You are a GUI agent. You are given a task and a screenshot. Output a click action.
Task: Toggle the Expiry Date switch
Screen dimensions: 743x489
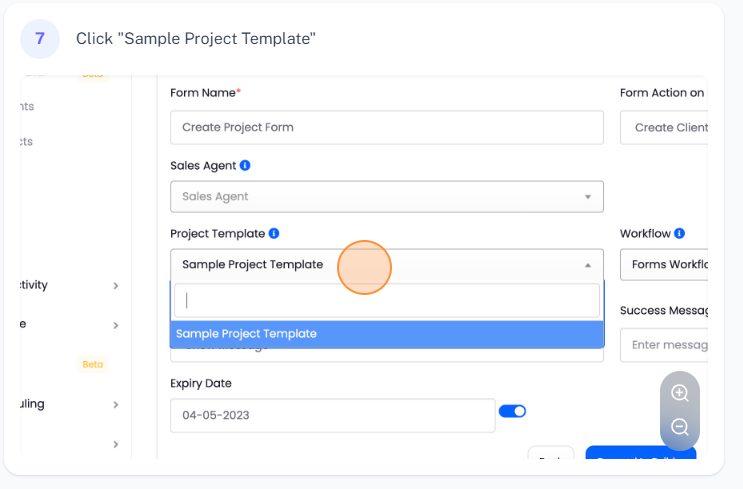coord(512,411)
